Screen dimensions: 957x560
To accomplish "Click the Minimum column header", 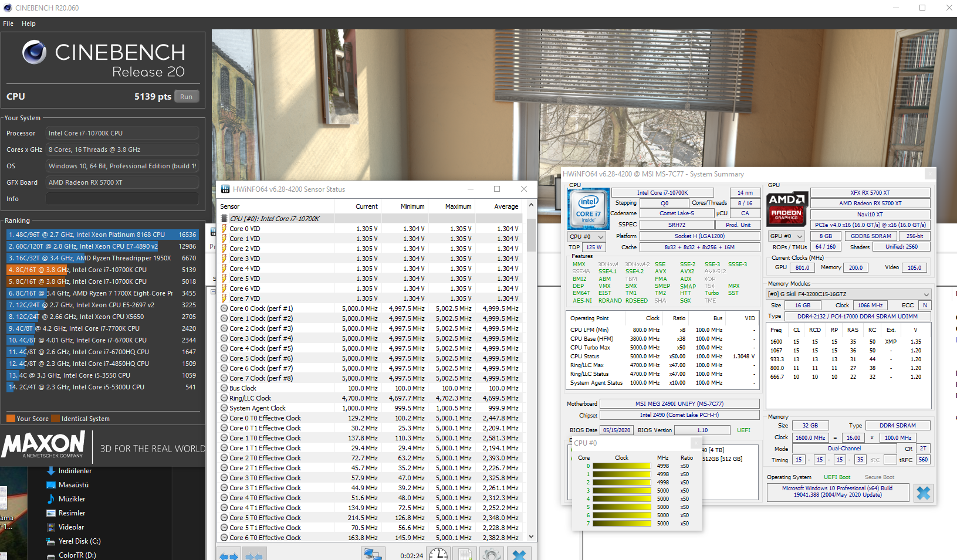I will pos(412,206).
